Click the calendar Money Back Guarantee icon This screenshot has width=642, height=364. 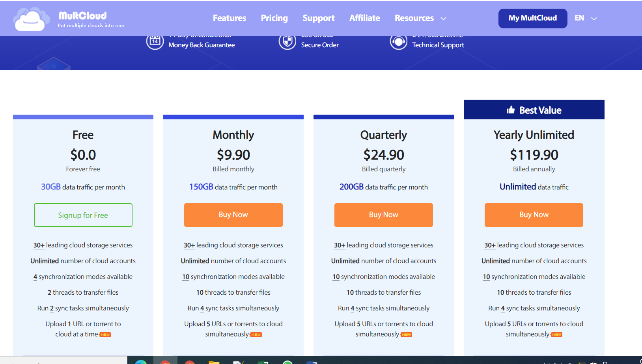point(155,41)
